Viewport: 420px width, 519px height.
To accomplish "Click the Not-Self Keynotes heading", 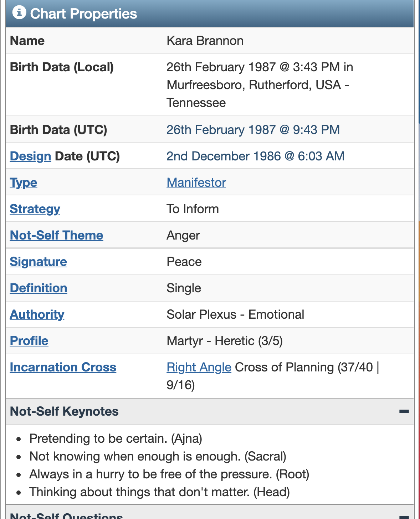I will [64, 411].
